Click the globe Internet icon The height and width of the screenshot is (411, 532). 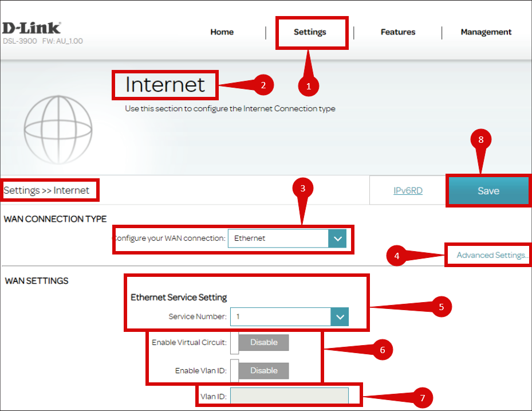click(58, 130)
